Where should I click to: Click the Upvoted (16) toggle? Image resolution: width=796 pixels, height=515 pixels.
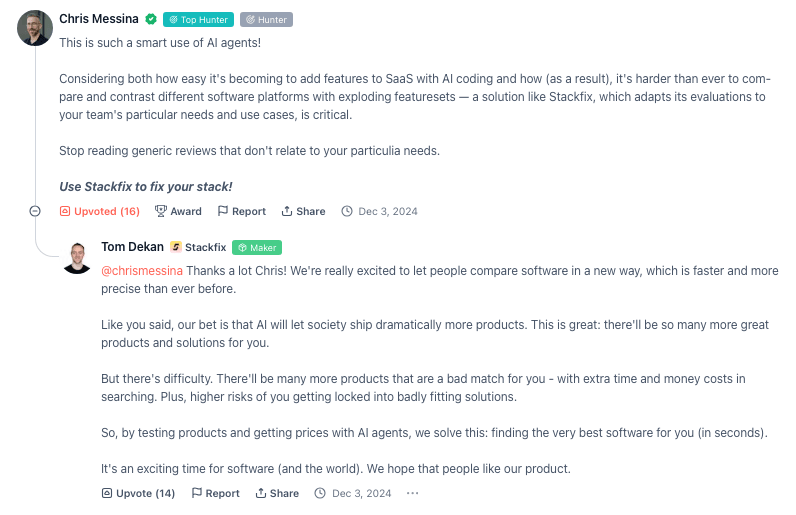tap(100, 211)
